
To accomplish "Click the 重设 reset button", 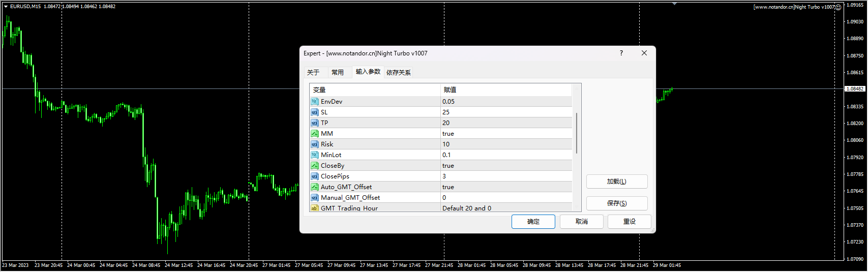I will pyautogui.click(x=629, y=222).
